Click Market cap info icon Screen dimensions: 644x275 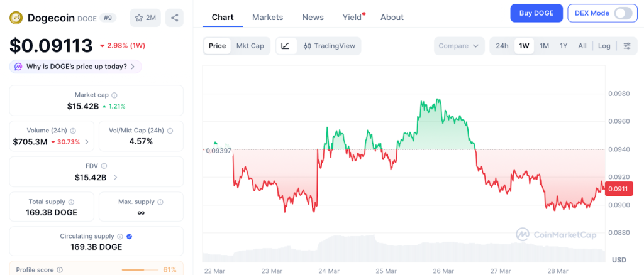pyautogui.click(x=114, y=95)
